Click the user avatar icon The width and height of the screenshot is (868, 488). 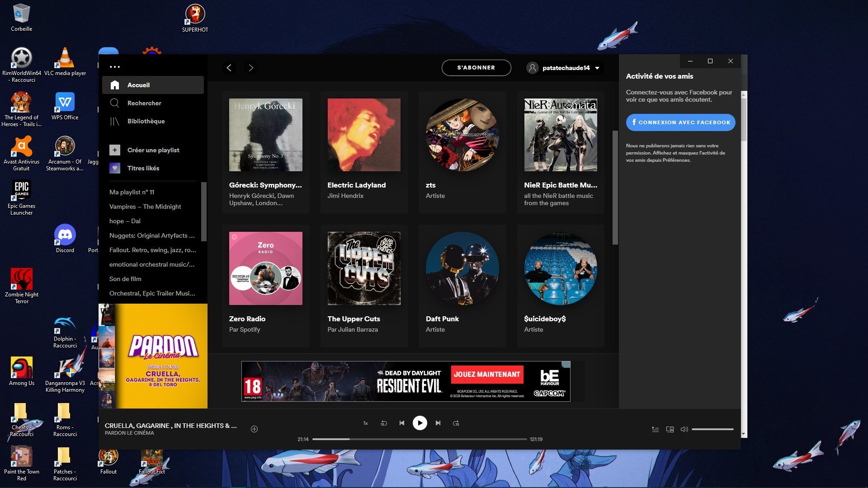pyautogui.click(x=533, y=68)
